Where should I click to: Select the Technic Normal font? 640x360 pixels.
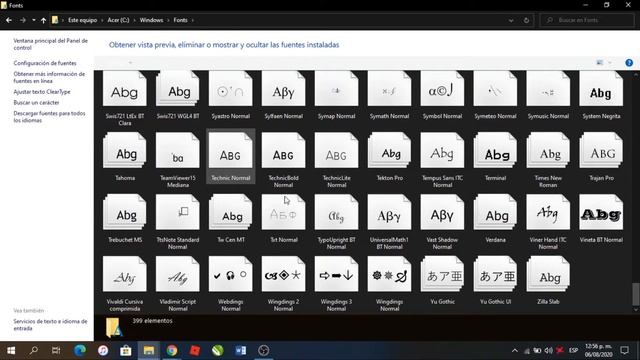point(231,157)
